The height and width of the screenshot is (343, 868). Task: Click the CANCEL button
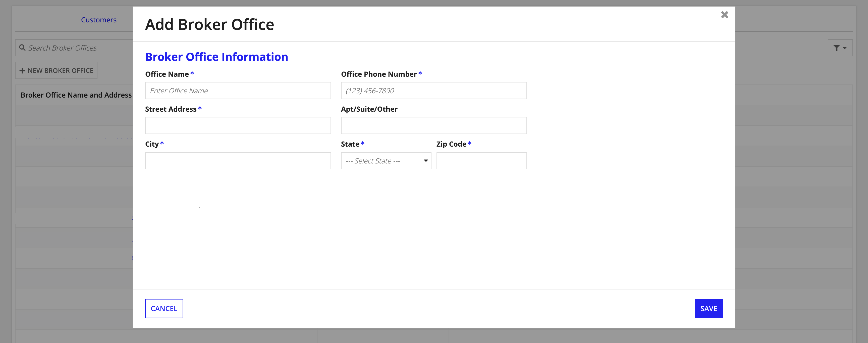click(x=164, y=308)
